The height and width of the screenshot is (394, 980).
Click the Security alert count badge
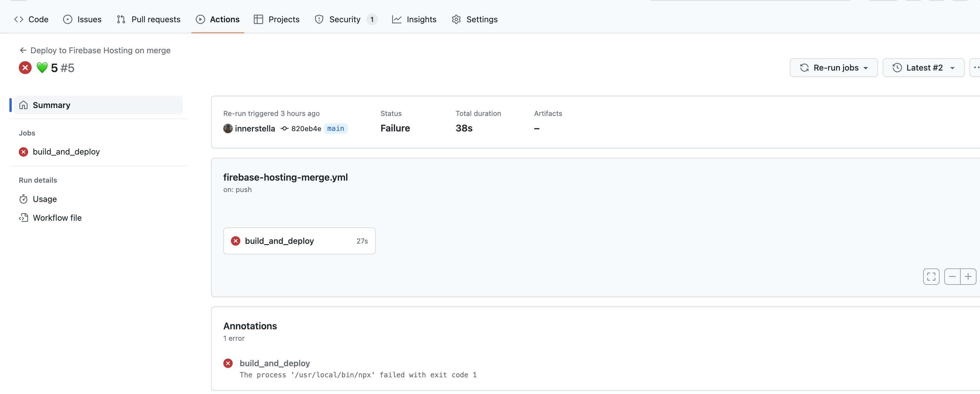click(372, 19)
